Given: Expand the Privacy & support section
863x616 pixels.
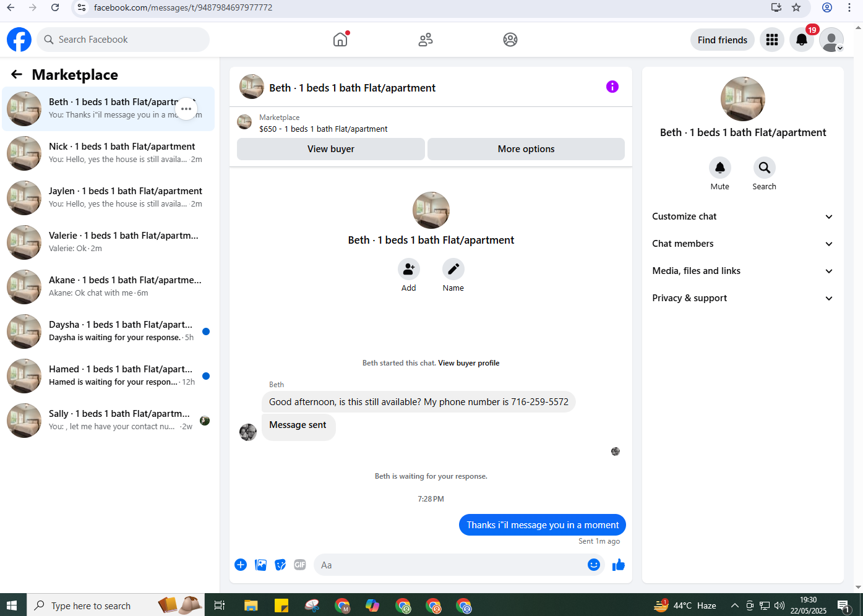Looking at the screenshot, I should tap(743, 298).
